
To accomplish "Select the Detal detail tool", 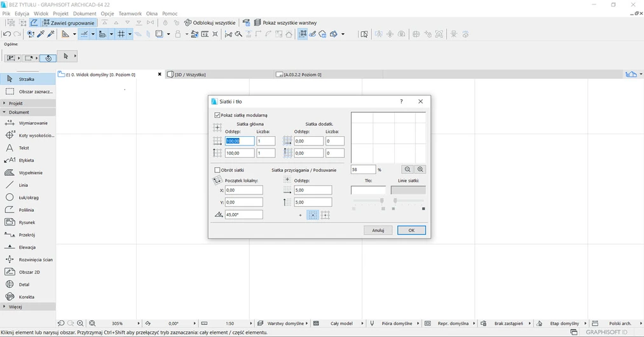I will (x=27, y=284).
